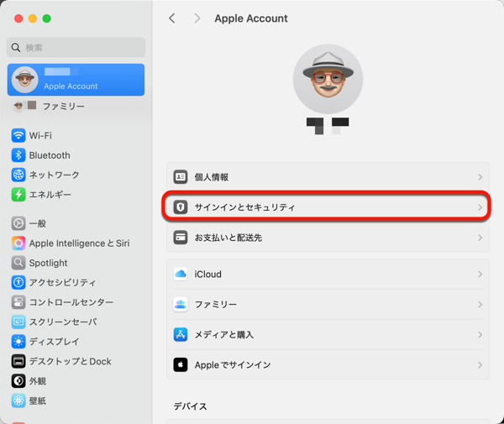Viewport: 504px width, 424px height.
Task: Click the sidebar Memoji account avatar
Action: tap(24, 80)
